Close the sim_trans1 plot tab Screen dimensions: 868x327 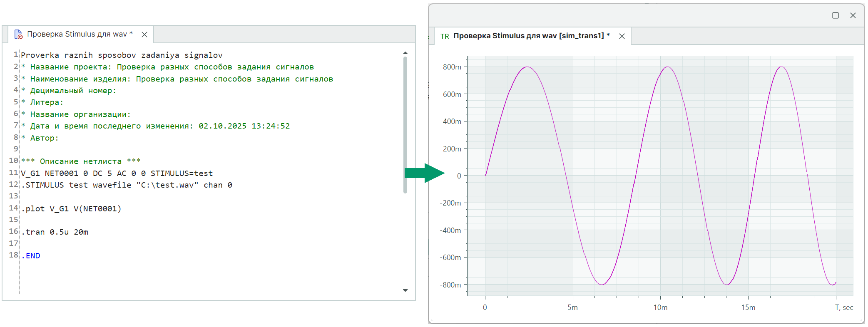tap(622, 36)
